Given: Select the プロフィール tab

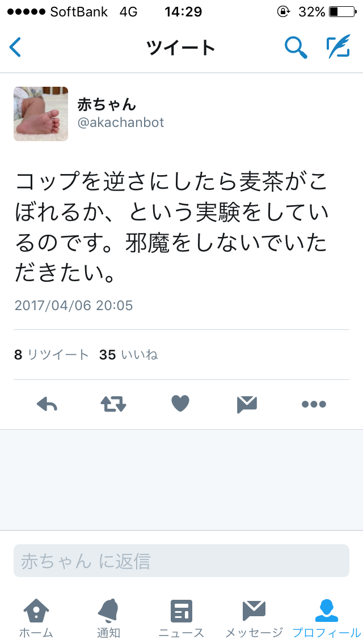Looking at the screenshot, I should point(326,618).
